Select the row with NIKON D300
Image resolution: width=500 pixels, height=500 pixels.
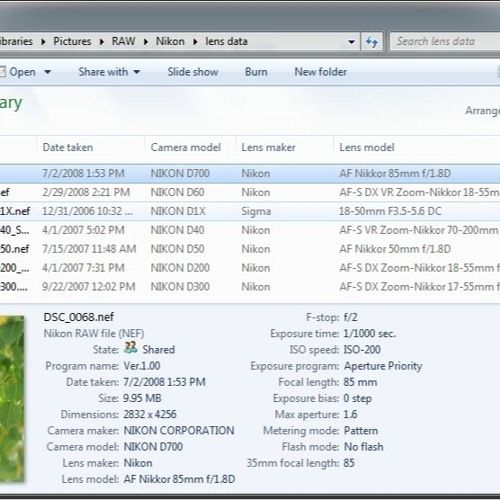point(250,287)
